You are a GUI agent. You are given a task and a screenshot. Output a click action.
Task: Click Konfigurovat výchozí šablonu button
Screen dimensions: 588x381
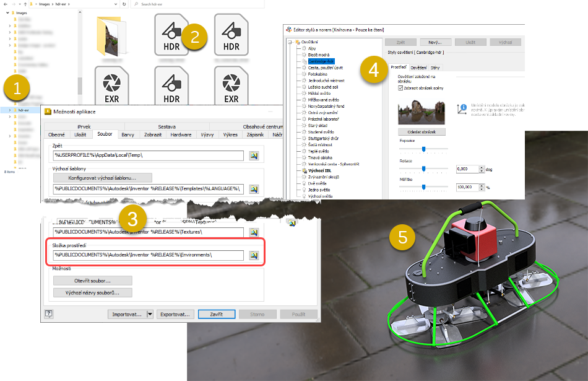coord(102,178)
